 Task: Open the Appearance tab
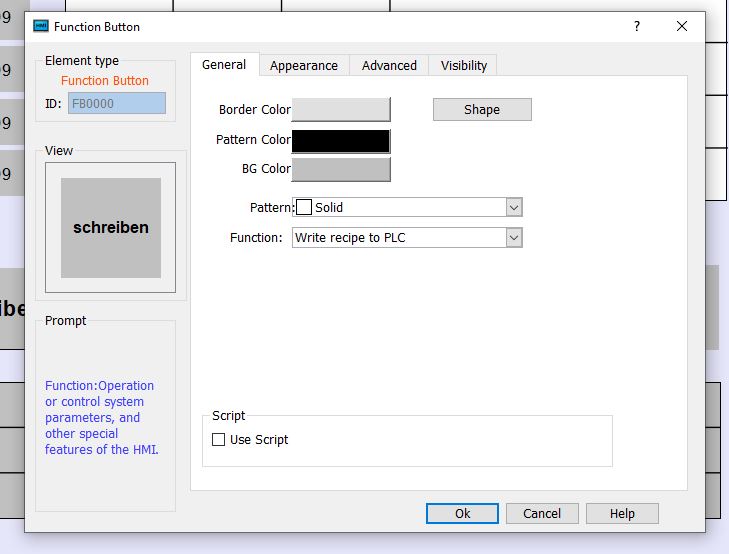(x=303, y=66)
